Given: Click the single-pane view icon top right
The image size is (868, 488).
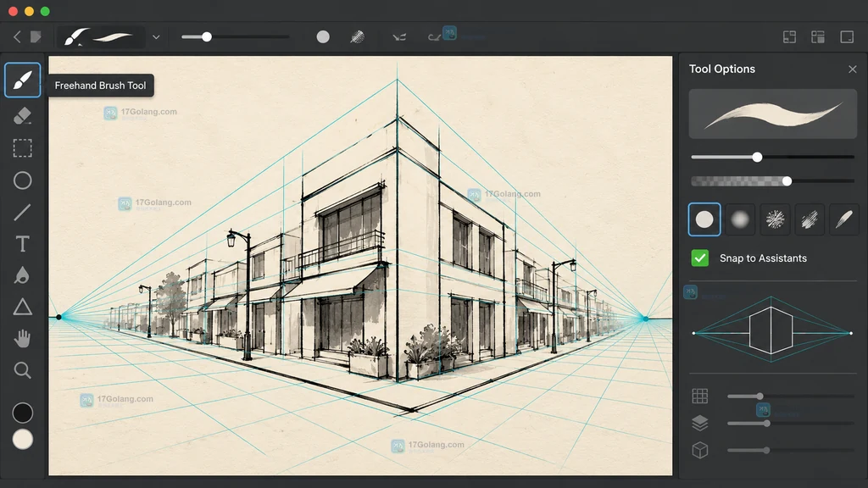Looking at the screenshot, I should (x=847, y=37).
